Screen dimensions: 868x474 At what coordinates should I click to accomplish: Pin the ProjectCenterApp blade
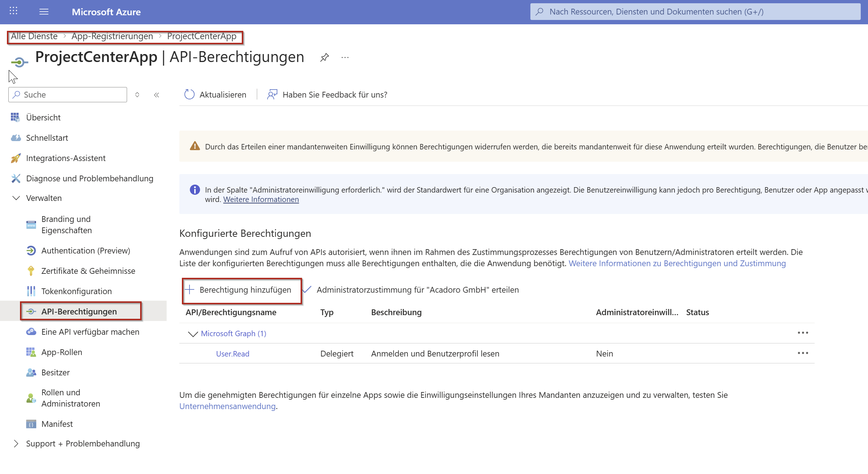[325, 57]
